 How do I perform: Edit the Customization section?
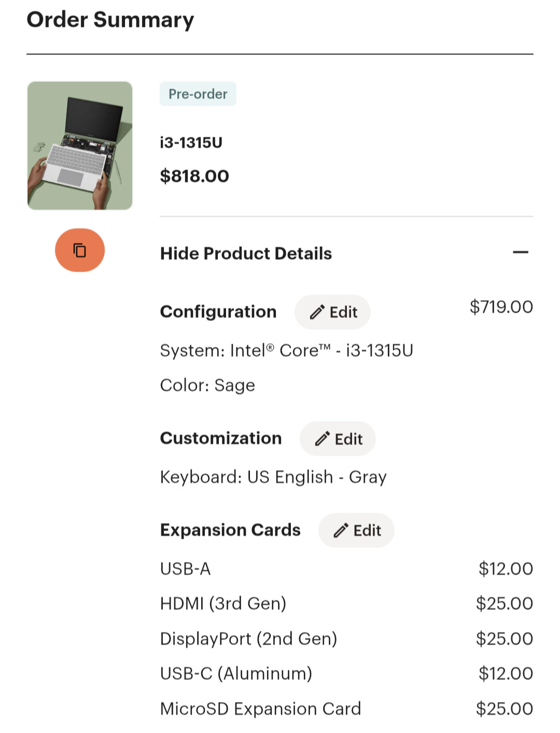[x=338, y=439]
